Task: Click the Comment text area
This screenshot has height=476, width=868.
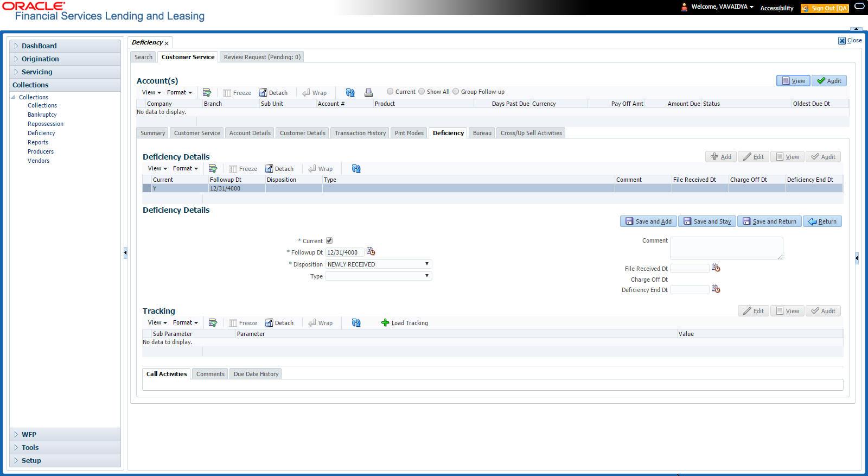Action: coord(726,248)
